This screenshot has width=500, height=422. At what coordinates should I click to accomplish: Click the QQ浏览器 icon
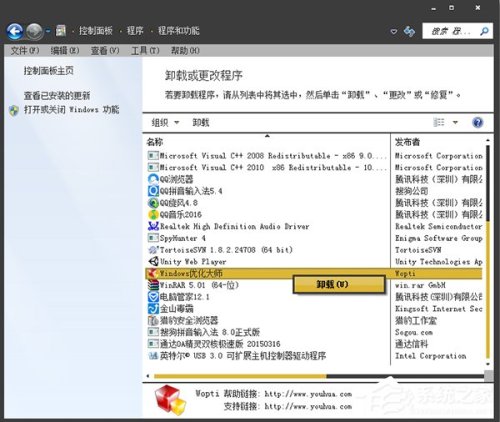153,179
